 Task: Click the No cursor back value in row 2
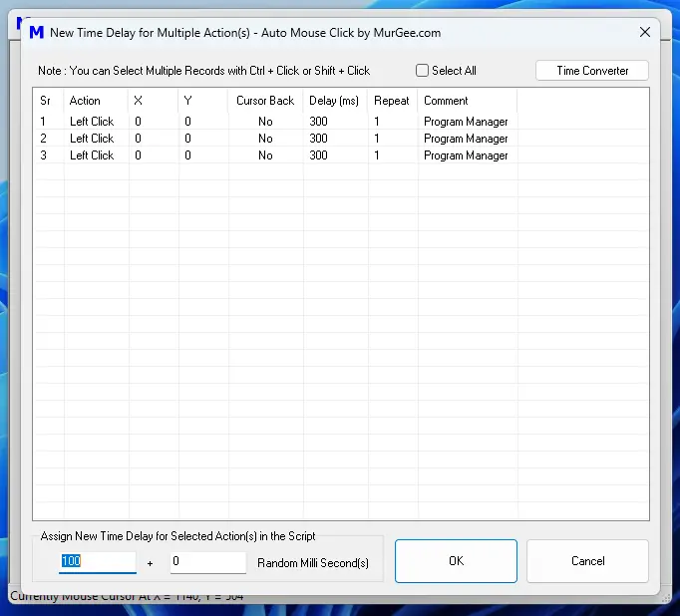pos(265,139)
